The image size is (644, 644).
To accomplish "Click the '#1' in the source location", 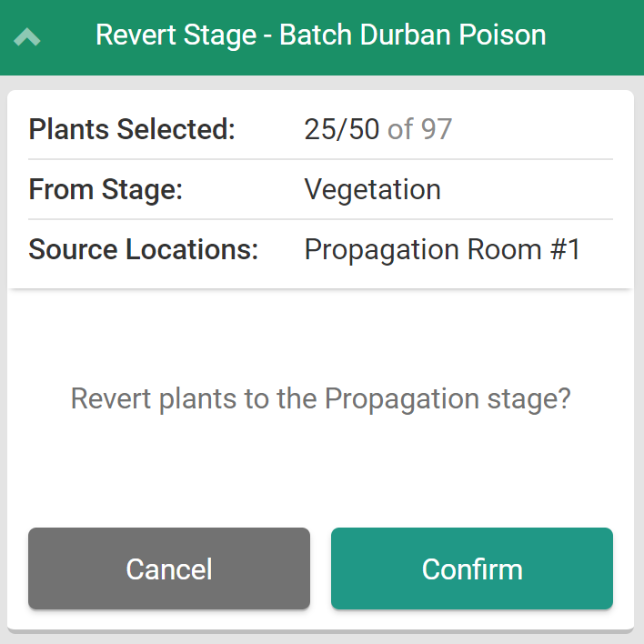I will click(564, 249).
